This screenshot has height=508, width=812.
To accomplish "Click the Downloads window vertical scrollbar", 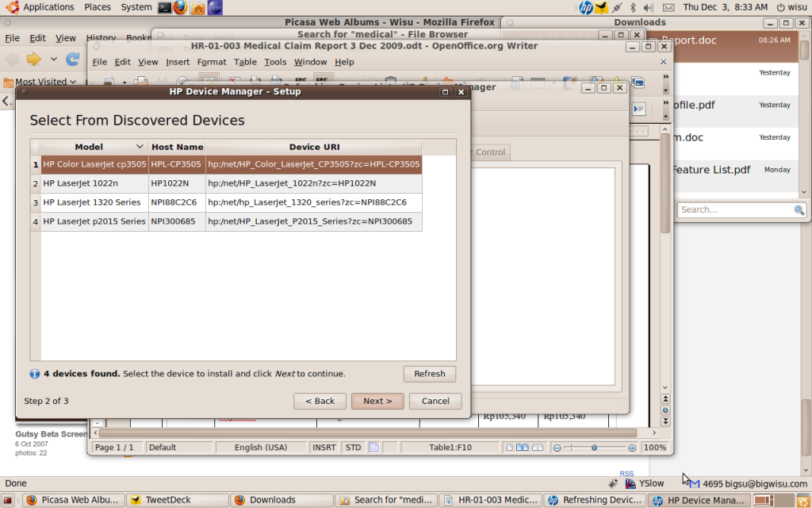I will (x=804, y=114).
